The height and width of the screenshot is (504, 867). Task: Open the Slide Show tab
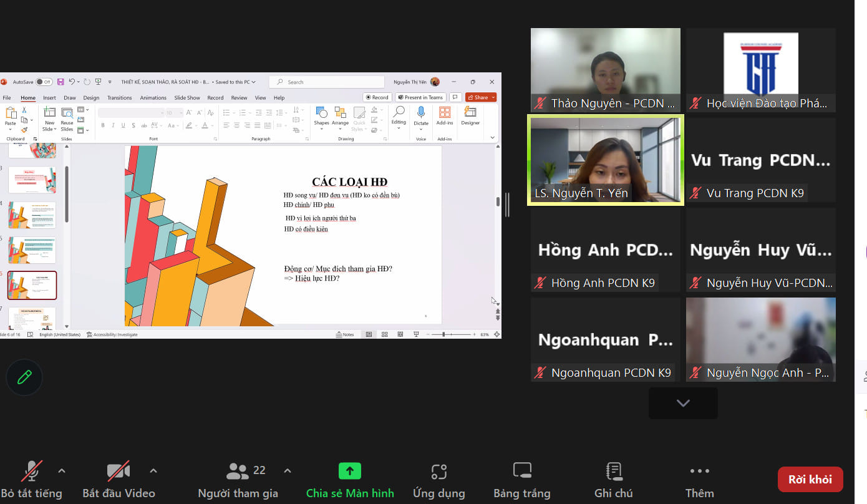pos(187,97)
